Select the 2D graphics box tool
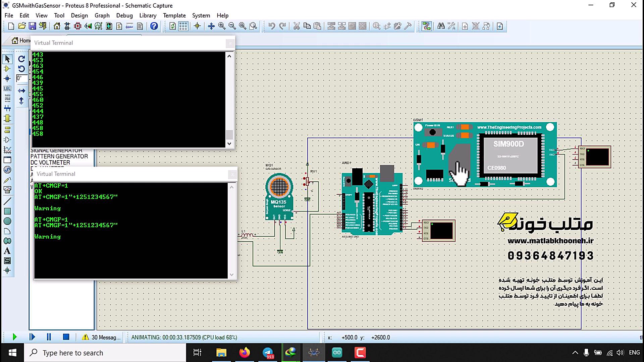 click(x=7, y=211)
